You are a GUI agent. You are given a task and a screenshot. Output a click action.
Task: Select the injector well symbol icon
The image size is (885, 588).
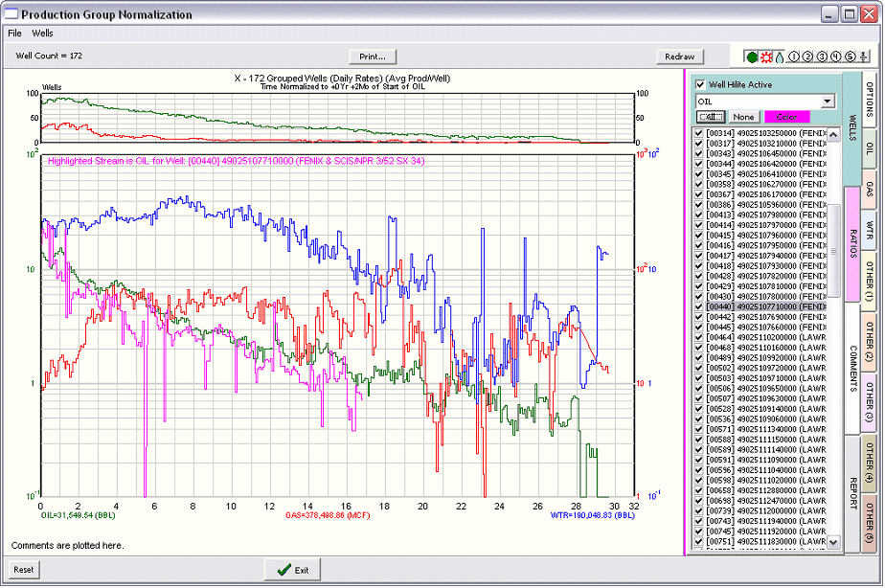(x=863, y=57)
